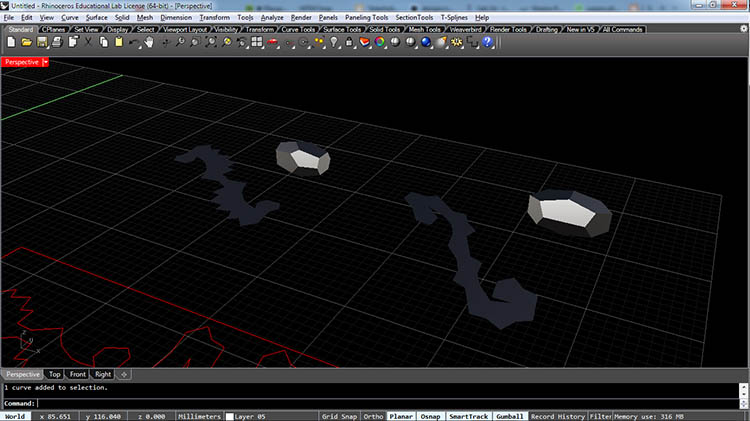Click the red car named view icon

(272, 42)
